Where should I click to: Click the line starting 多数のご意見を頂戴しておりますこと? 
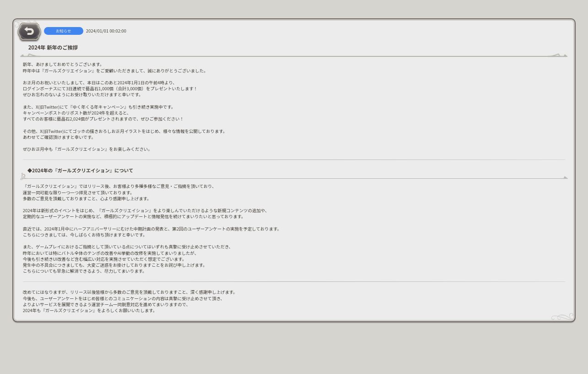pos(87,199)
